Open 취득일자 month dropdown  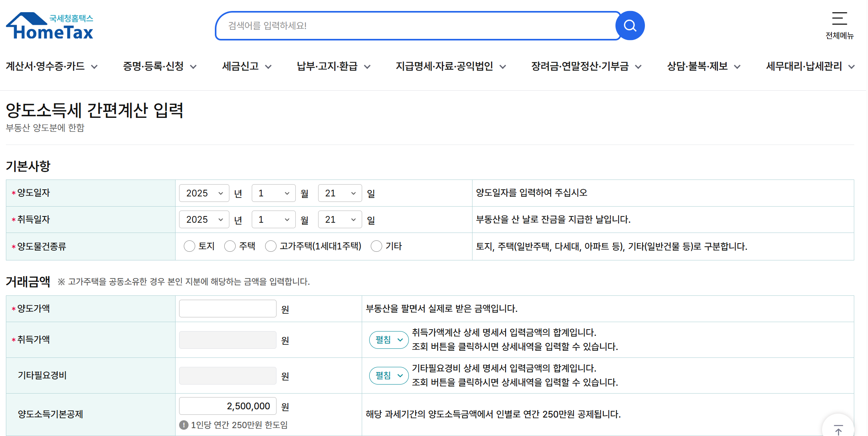[x=273, y=220]
